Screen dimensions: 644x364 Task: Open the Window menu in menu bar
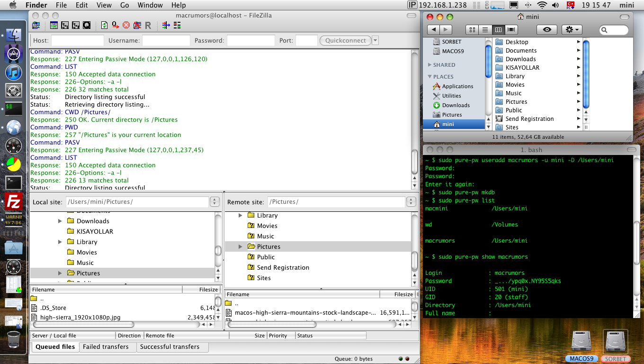[150, 5]
